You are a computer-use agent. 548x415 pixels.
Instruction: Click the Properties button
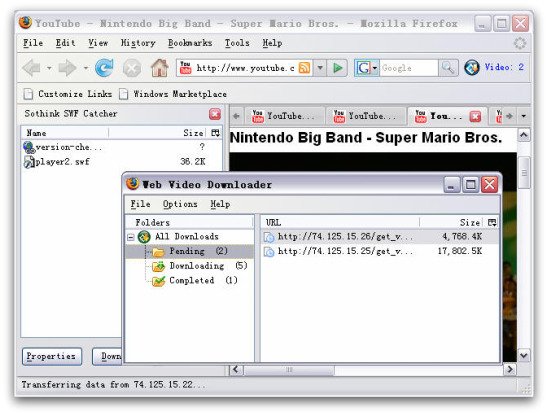(52, 356)
